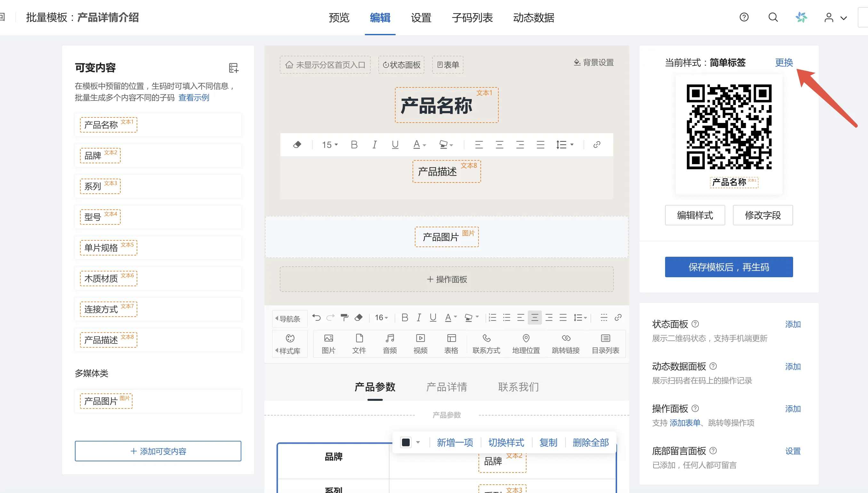Clear formatting with eraser beside size 16
The width and height of the screenshot is (868, 493).
click(x=358, y=318)
